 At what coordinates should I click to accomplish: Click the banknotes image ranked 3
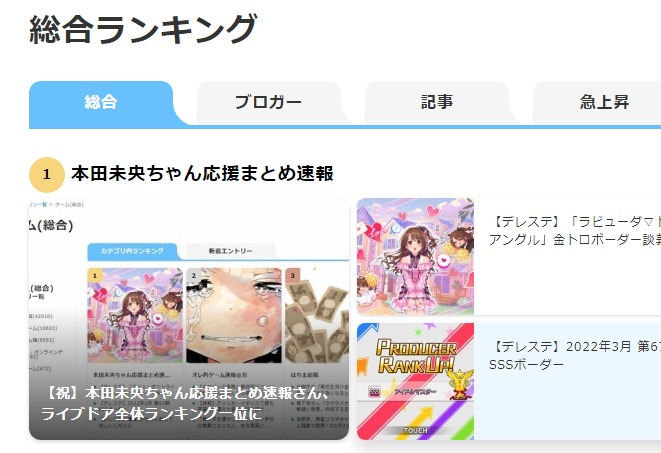click(317, 315)
